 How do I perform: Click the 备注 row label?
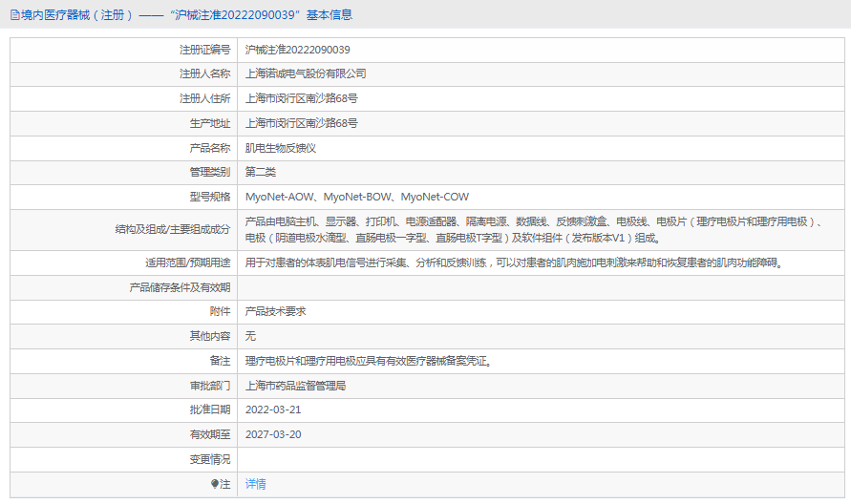(221, 361)
